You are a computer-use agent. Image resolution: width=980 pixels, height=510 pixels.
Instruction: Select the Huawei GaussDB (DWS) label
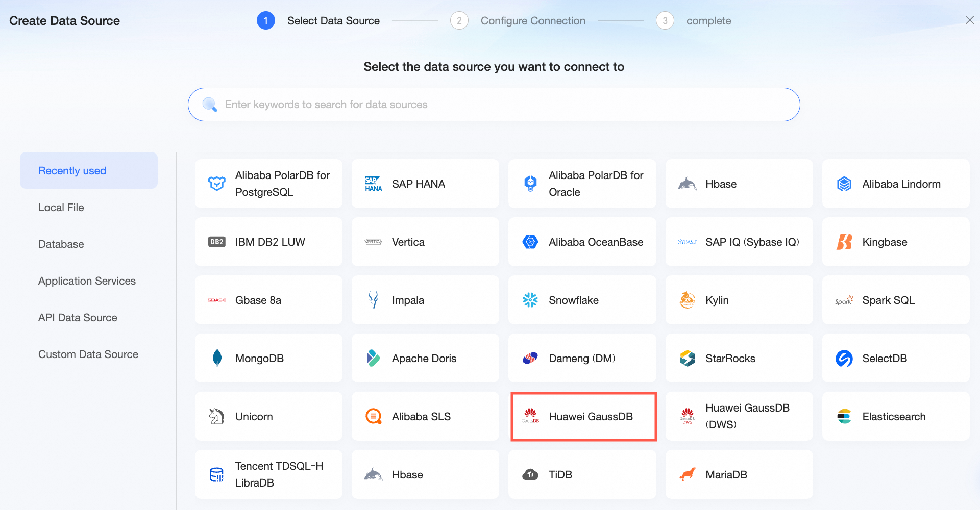(x=747, y=416)
